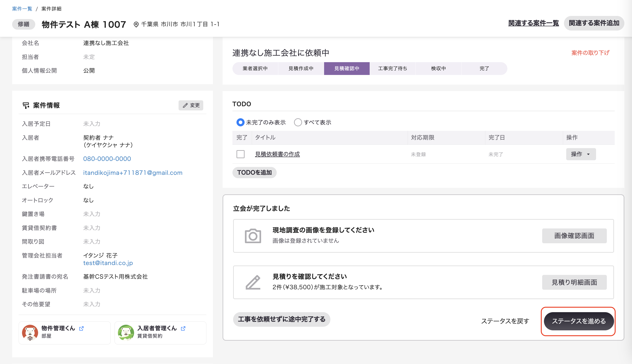Select the 見積確認中 status step
632x364 pixels.
(347, 68)
